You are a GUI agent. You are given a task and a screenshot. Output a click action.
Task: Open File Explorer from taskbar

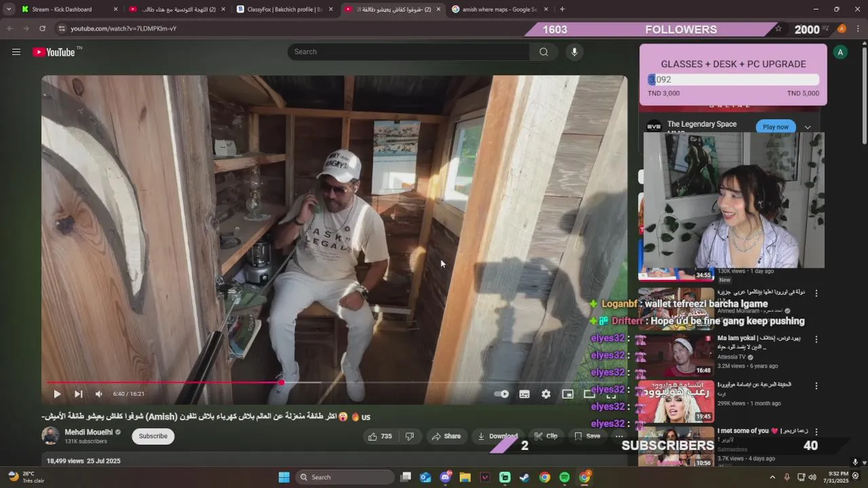tap(465, 477)
